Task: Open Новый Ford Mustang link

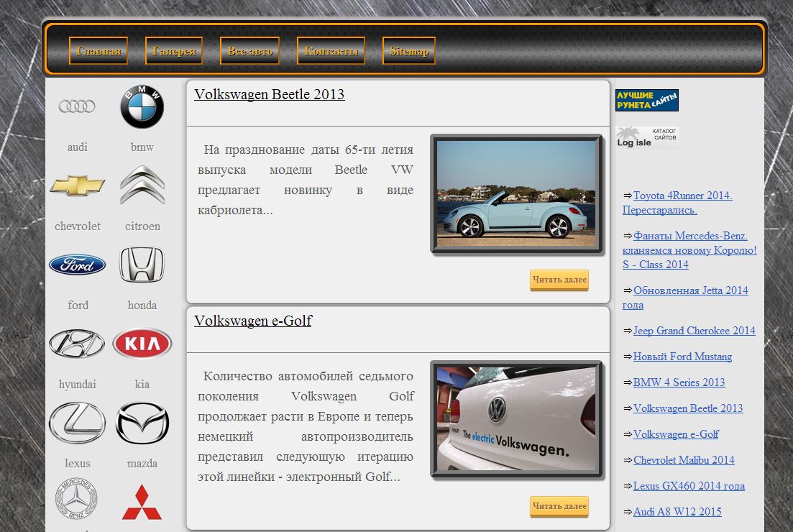Action: coord(683,357)
